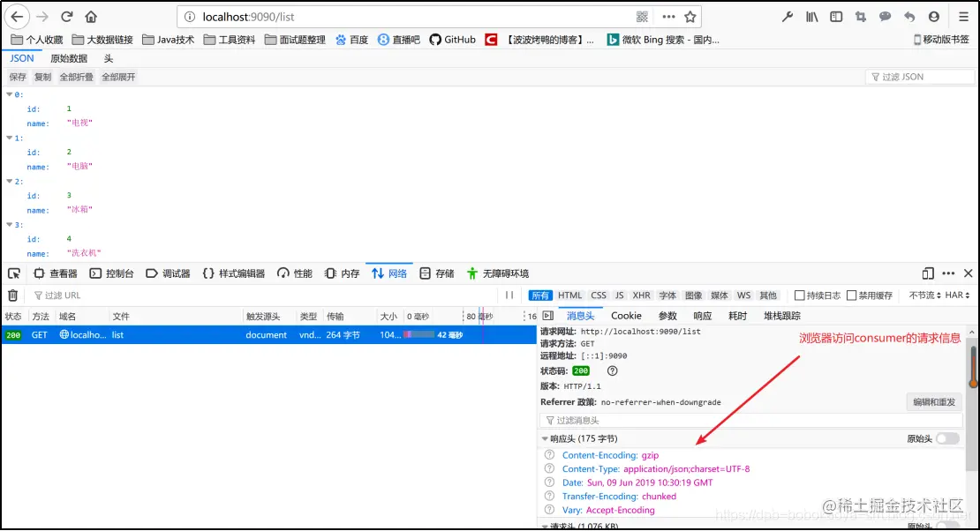This screenshot has width=980, height=531.
Task: Open the Java技术 bookmarks folder
Action: tap(168, 40)
